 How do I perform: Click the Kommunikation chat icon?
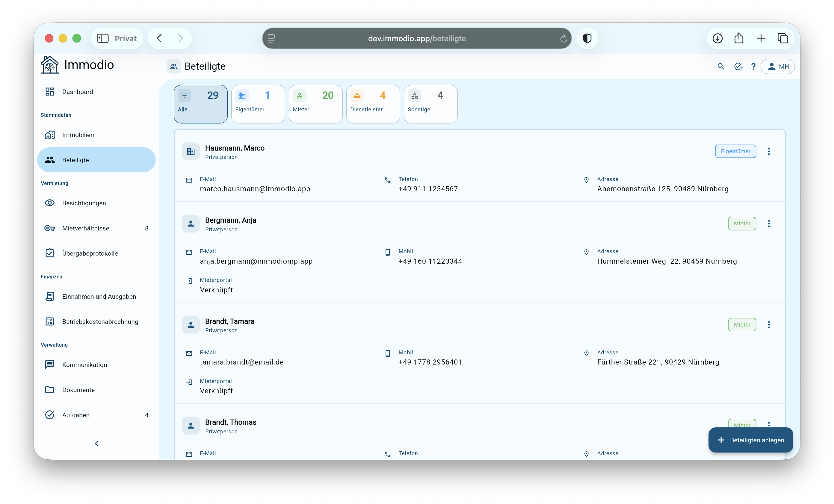point(50,365)
